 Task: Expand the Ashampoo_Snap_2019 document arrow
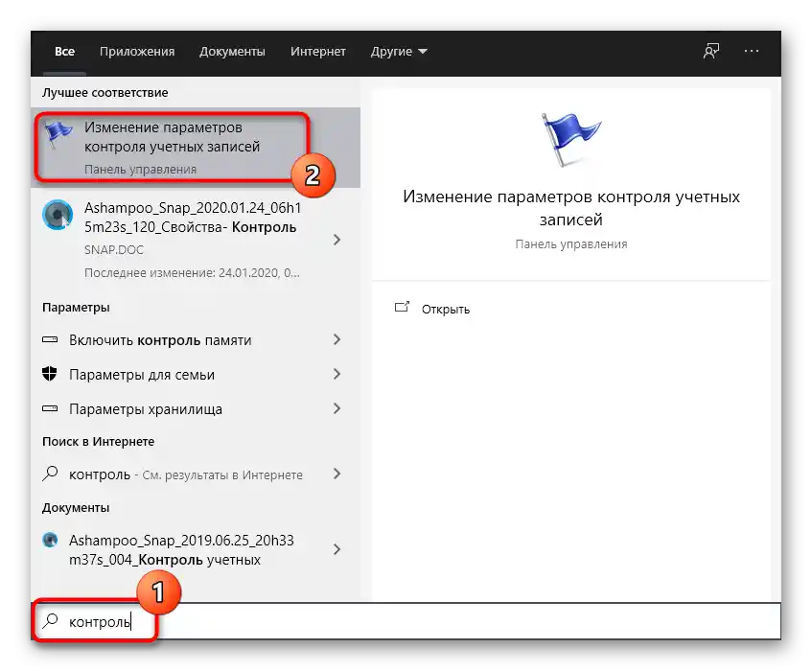[337, 549]
